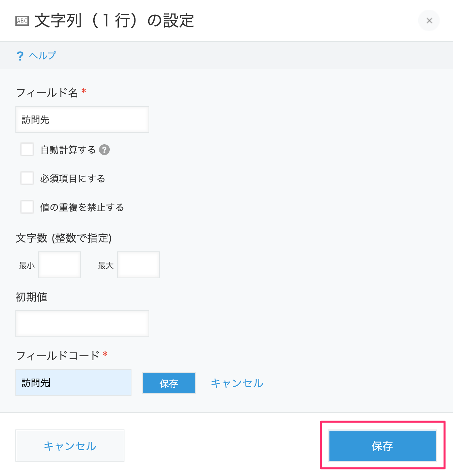Focus the フィールド名 input containing 訪問先
This screenshot has width=453, height=476.
pyautogui.click(x=82, y=120)
